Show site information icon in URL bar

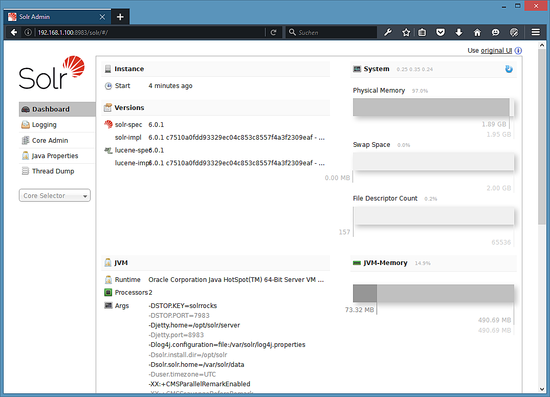click(28, 33)
